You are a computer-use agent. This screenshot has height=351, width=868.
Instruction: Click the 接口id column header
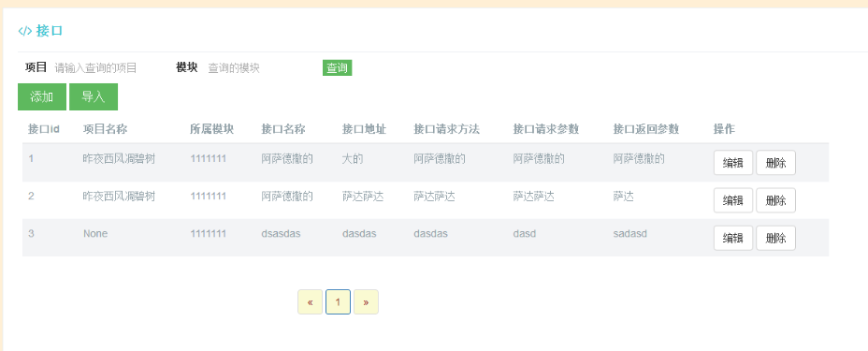pos(44,129)
